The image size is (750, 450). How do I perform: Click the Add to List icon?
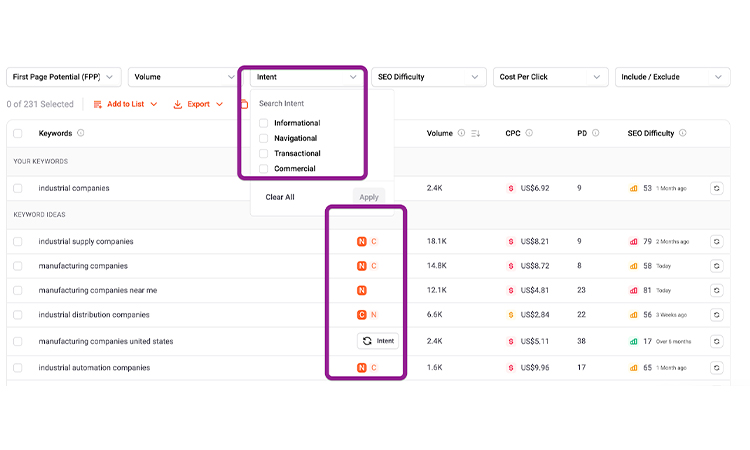(x=98, y=104)
